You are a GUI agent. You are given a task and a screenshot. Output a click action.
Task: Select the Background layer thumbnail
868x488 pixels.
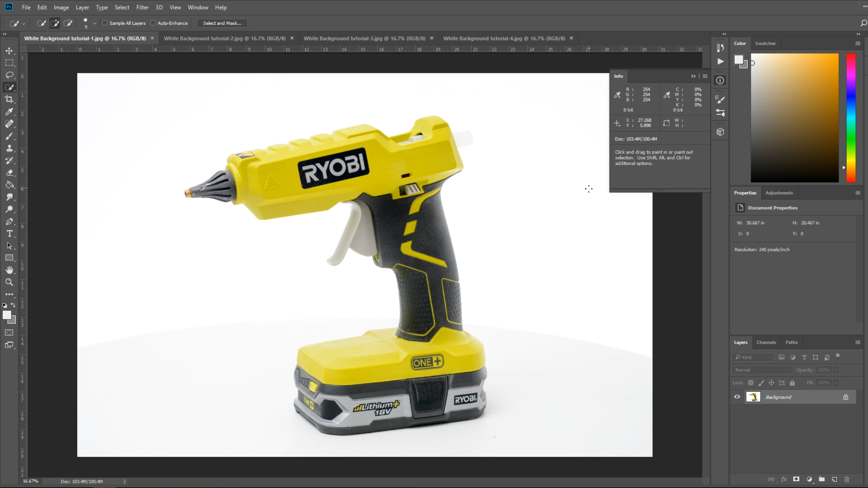(x=753, y=397)
